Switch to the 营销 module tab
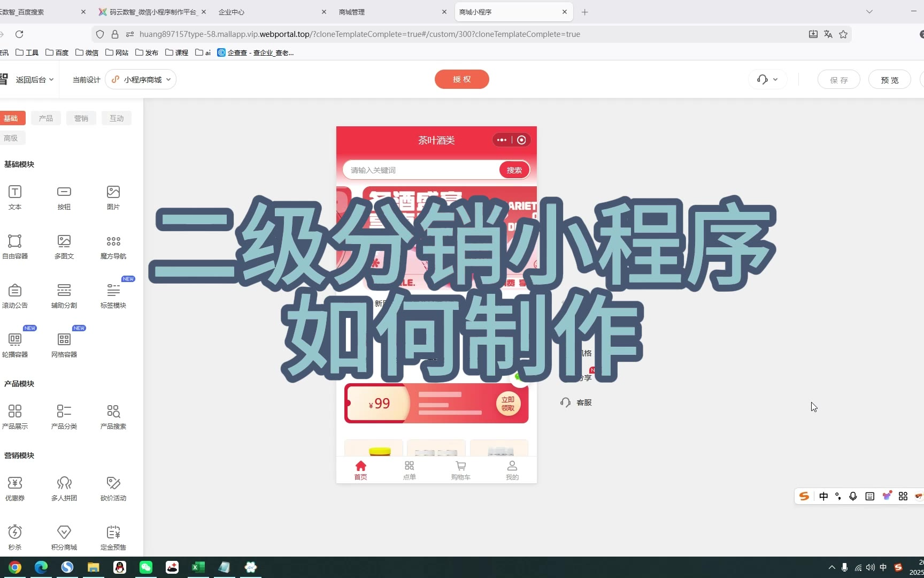 point(81,118)
